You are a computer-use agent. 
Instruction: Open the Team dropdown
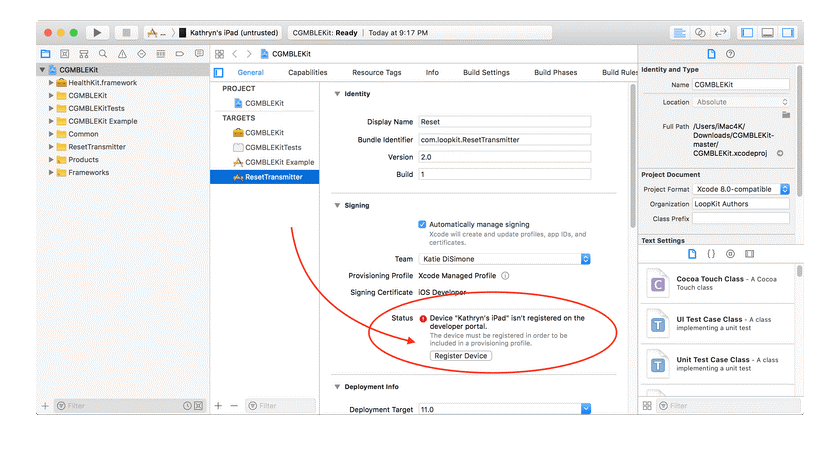(504, 259)
